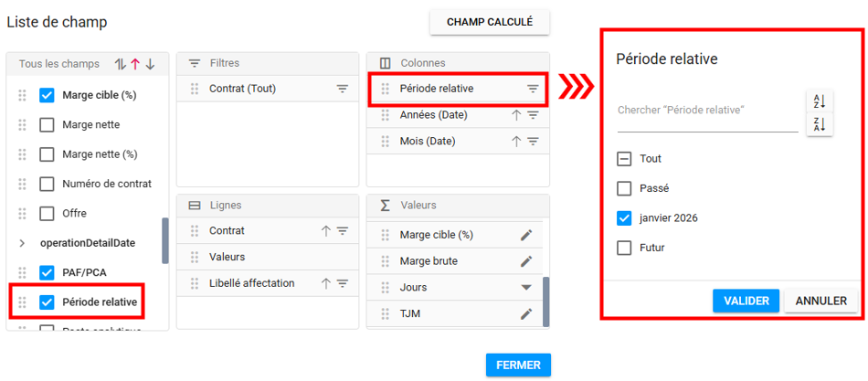This screenshot has width=868, height=381.
Task: Click filter icon on Période relative column
Action: pos(533,89)
